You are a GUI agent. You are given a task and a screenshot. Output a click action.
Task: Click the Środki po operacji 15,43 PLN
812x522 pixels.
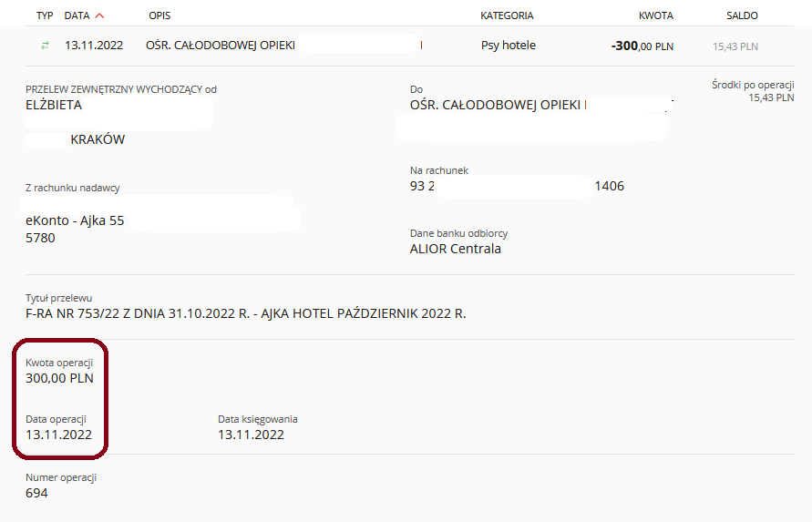(771, 97)
